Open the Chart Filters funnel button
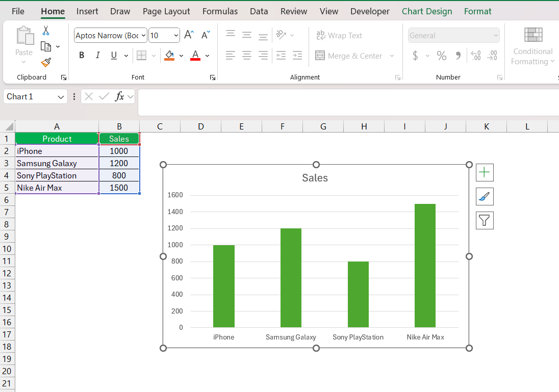 click(485, 220)
